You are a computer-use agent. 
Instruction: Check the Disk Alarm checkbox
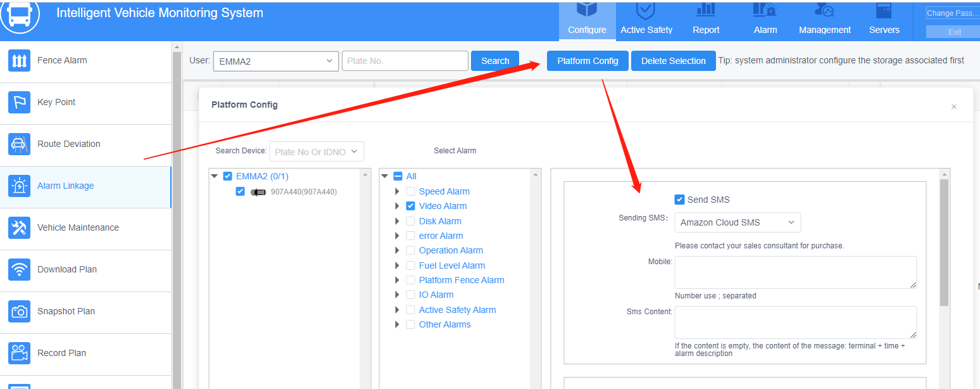pyautogui.click(x=411, y=221)
